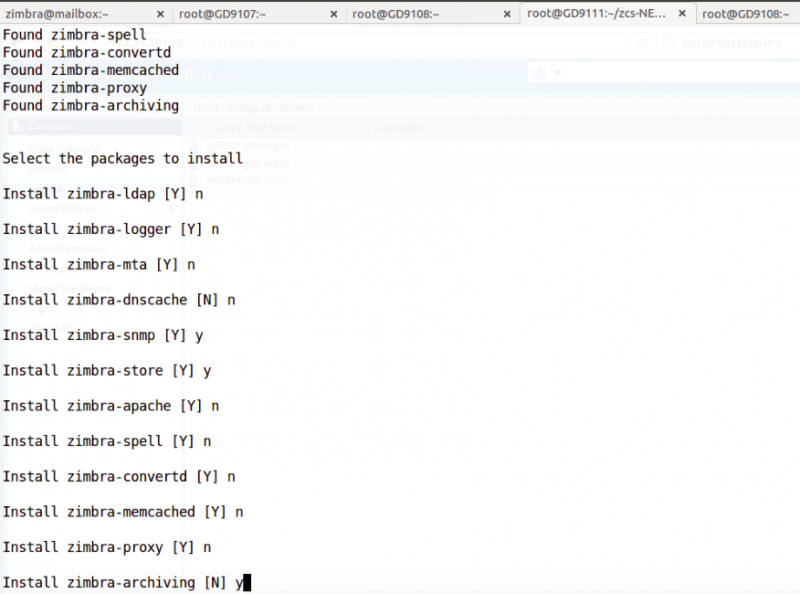Close the middle root@GD9108 tab
This screenshot has height=594, width=800.
tap(507, 14)
